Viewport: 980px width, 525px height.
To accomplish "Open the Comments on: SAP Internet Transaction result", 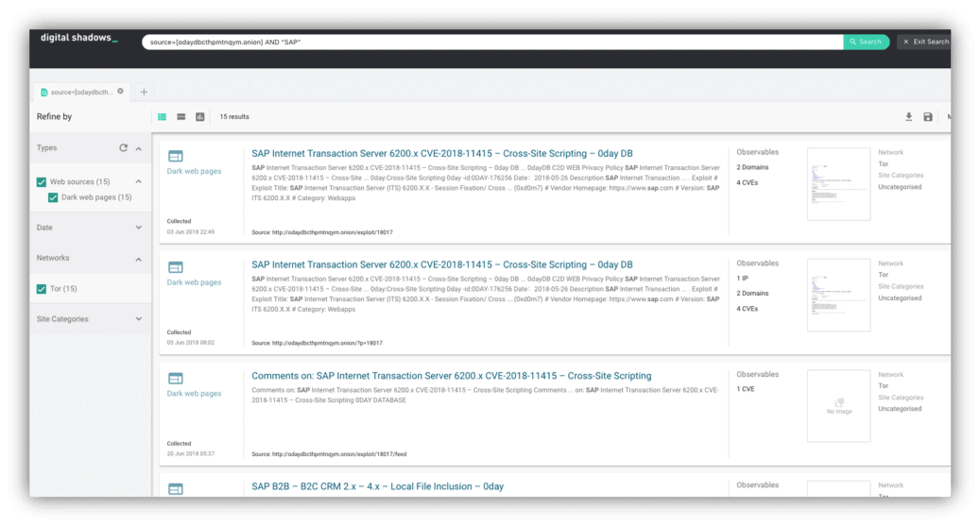I will [x=451, y=376].
